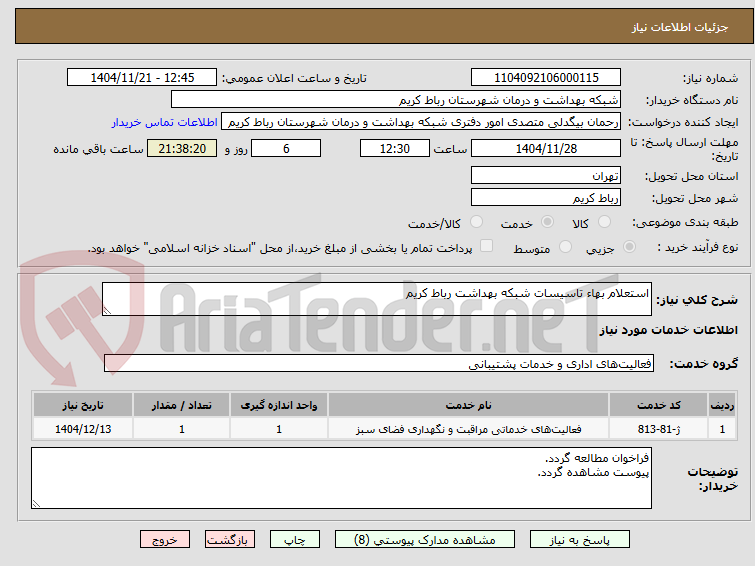Viewport: 755px width, 566px height.
Task: Click the شرح کلی نیاز text area
Action: [377, 299]
